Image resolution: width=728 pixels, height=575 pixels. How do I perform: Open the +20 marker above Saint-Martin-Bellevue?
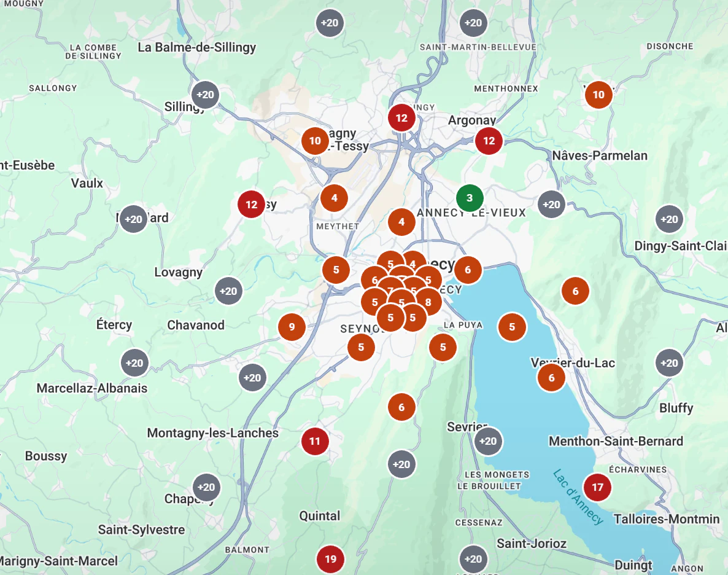473,23
